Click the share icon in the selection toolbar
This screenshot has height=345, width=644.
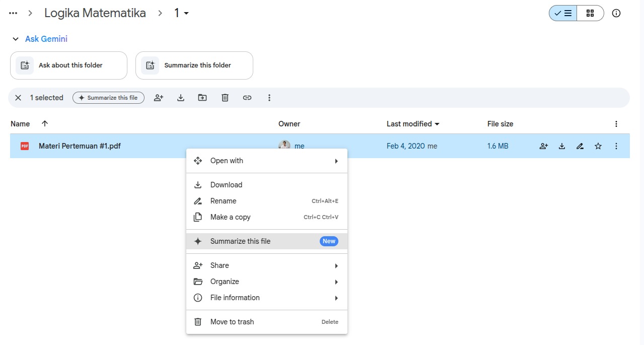(x=159, y=98)
